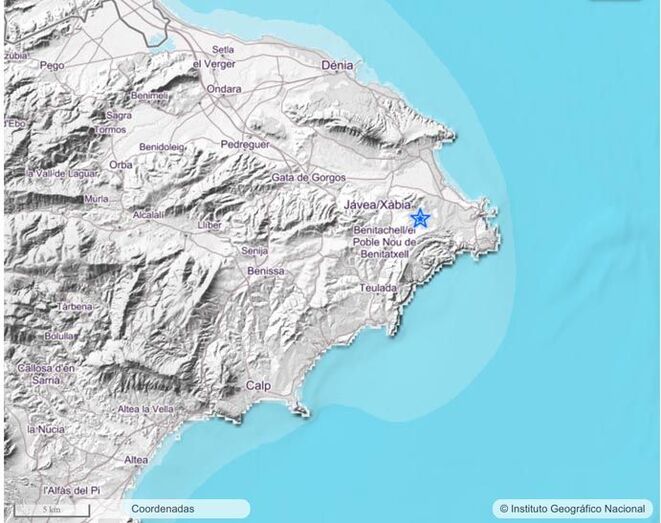Click the la Nucia label
The width and height of the screenshot is (661, 523).
coord(46,429)
